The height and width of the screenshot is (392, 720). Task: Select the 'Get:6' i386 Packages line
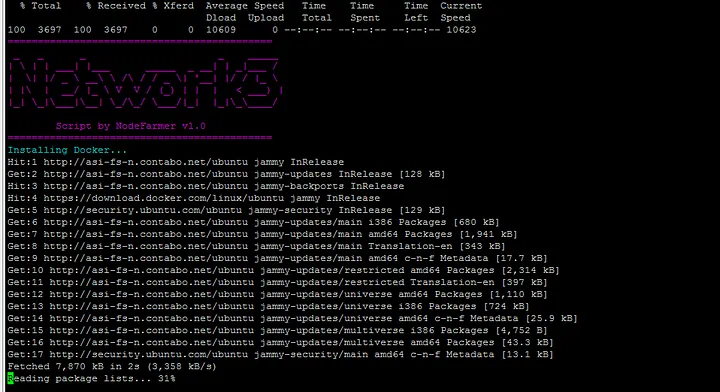(253, 222)
